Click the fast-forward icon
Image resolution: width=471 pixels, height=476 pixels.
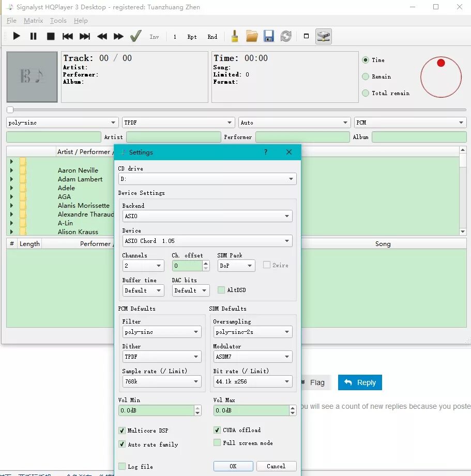(118, 36)
